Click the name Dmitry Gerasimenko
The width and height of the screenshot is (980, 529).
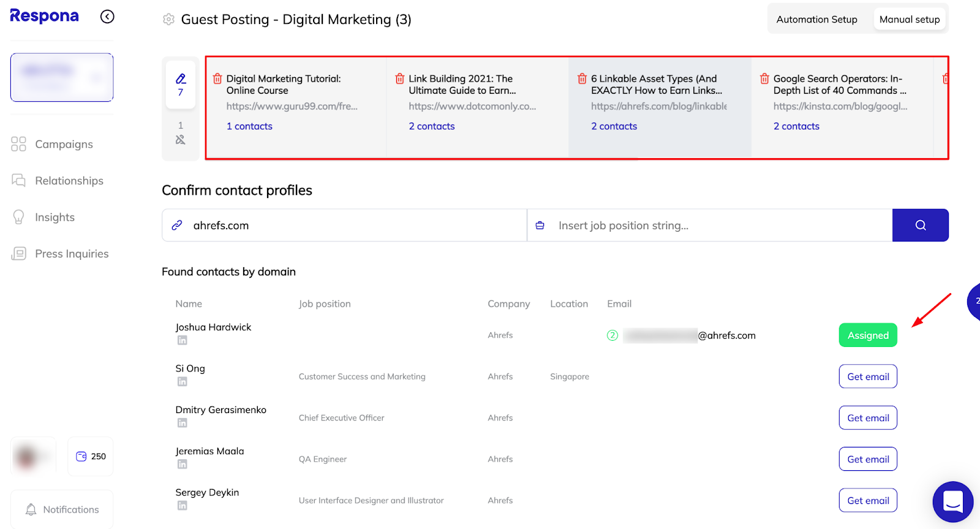[x=221, y=409]
